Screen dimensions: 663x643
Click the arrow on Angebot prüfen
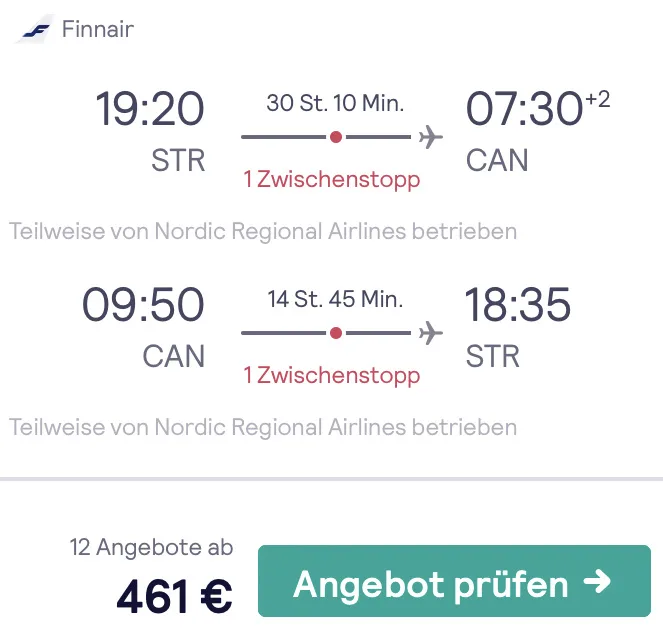[x=597, y=582]
